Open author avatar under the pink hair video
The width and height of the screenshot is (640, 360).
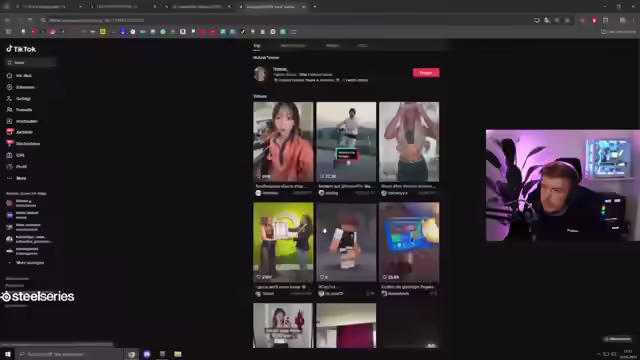click(x=384, y=193)
